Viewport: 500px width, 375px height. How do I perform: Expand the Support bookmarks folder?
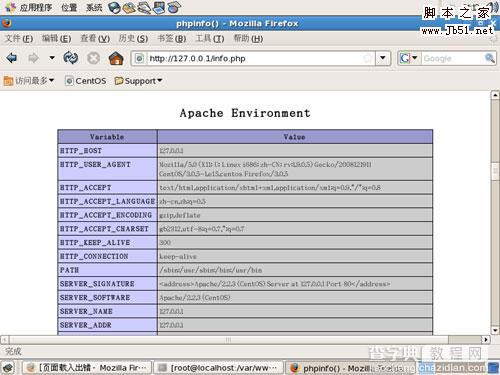pyautogui.click(x=138, y=81)
